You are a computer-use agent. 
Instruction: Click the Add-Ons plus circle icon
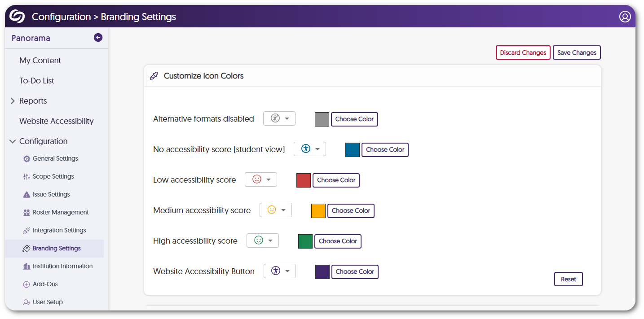tap(26, 284)
